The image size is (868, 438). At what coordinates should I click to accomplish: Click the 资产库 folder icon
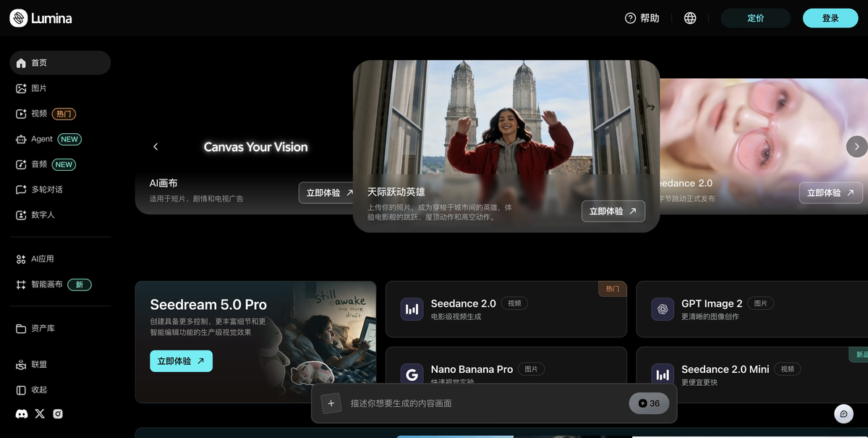[21, 329]
